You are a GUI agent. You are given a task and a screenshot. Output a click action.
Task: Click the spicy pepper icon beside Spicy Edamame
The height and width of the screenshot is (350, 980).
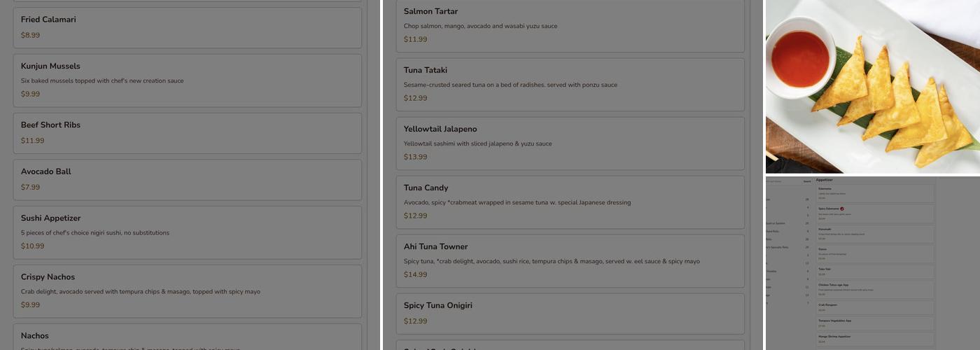pyautogui.click(x=842, y=209)
